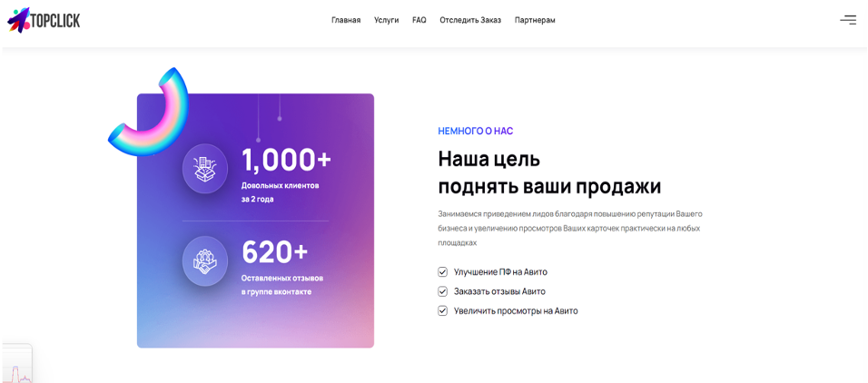Open the chart thumbnail widget at bottom-left
The width and height of the screenshot is (868, 383).
coord(16,364)
